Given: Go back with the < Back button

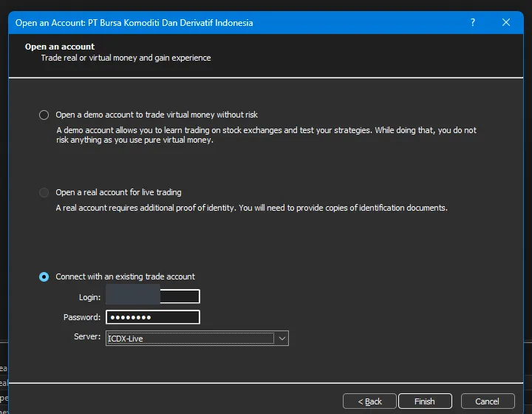Looking at the screenshot, I should pos(369,401).
